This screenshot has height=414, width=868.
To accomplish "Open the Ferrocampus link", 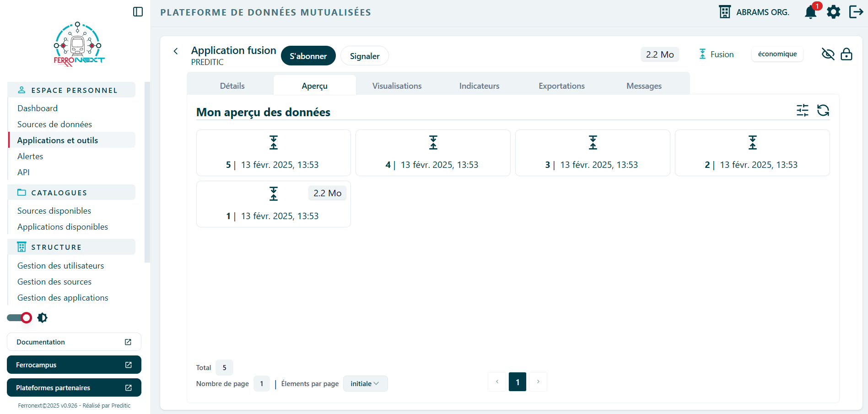I will tap(74, 365).
